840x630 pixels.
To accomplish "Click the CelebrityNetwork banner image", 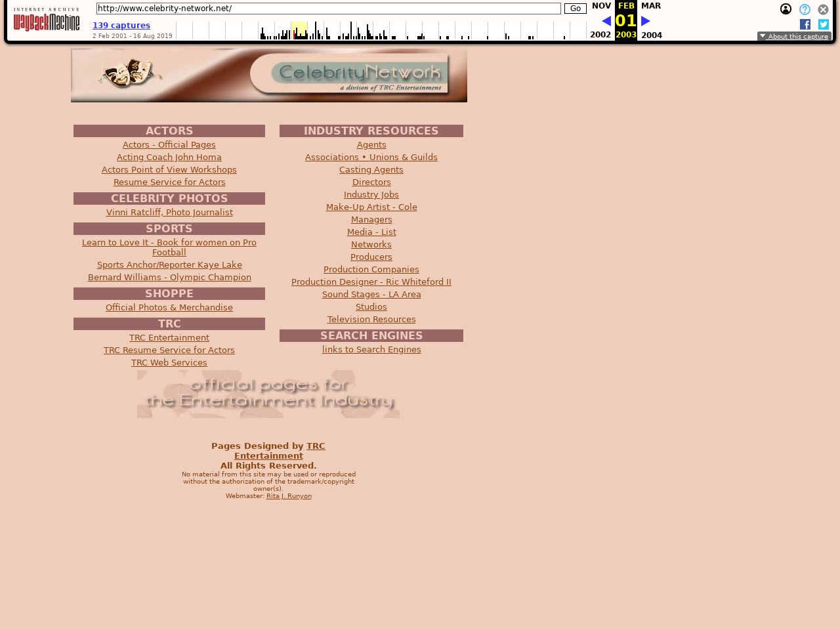I will [269, 75].
